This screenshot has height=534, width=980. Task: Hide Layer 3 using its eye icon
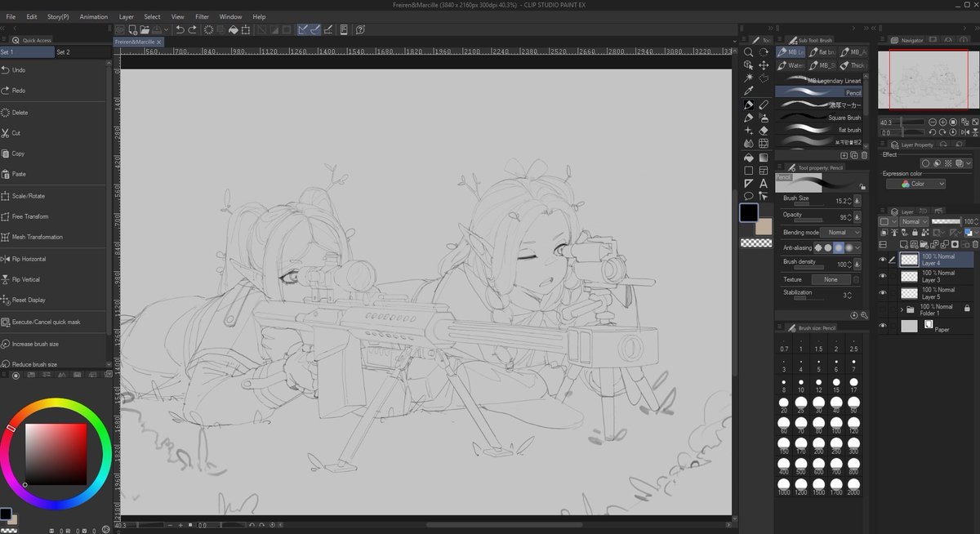click(883, 276)
